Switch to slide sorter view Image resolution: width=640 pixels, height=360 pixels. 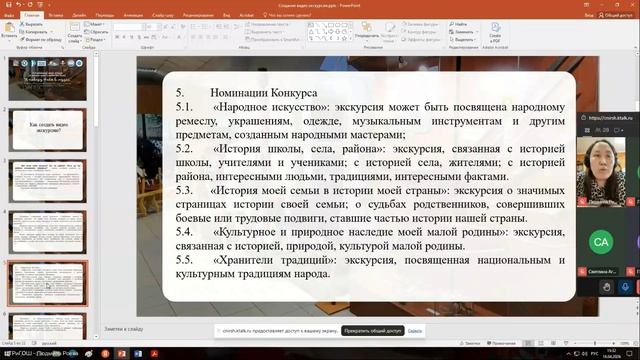(541, 343)
